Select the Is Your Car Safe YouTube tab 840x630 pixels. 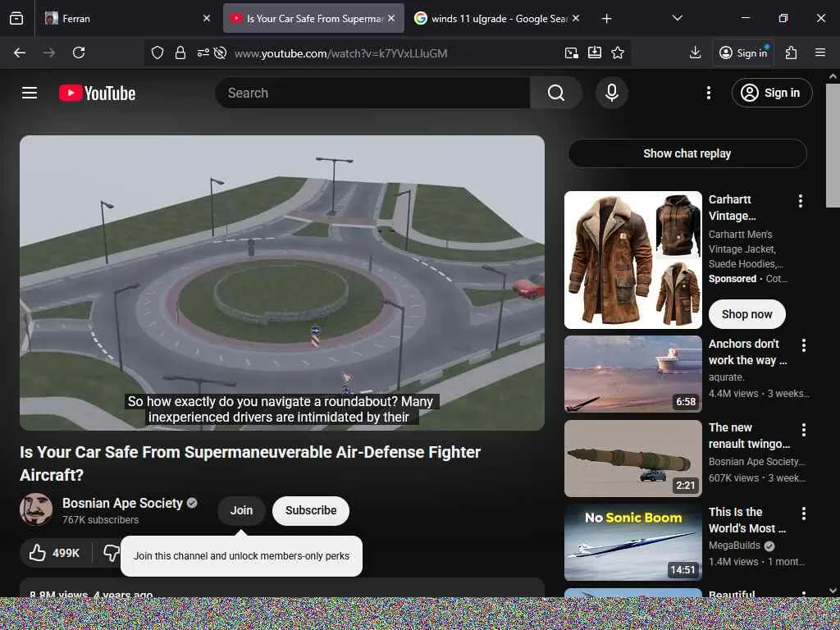pyautogui.click(x=313, y=19)
